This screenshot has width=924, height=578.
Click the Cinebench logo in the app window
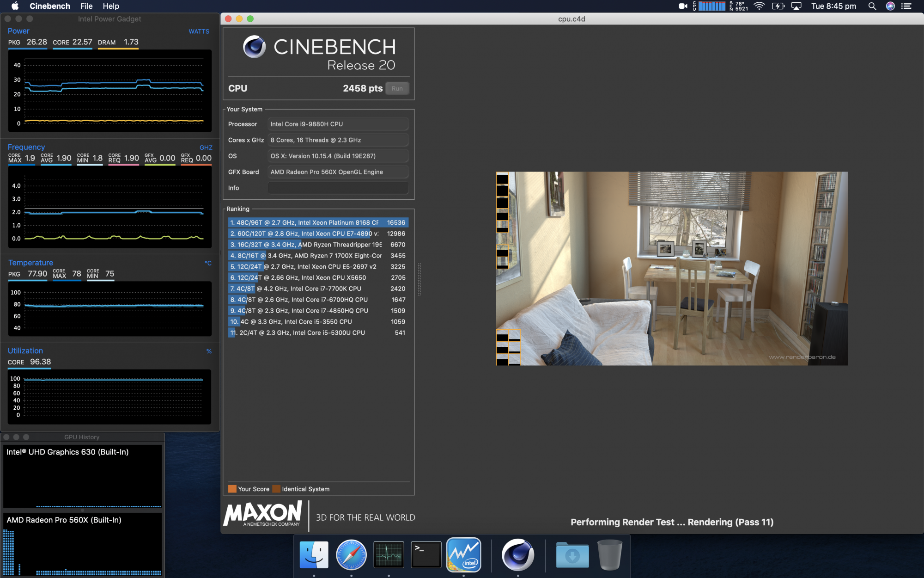click(x=255, y=47)
